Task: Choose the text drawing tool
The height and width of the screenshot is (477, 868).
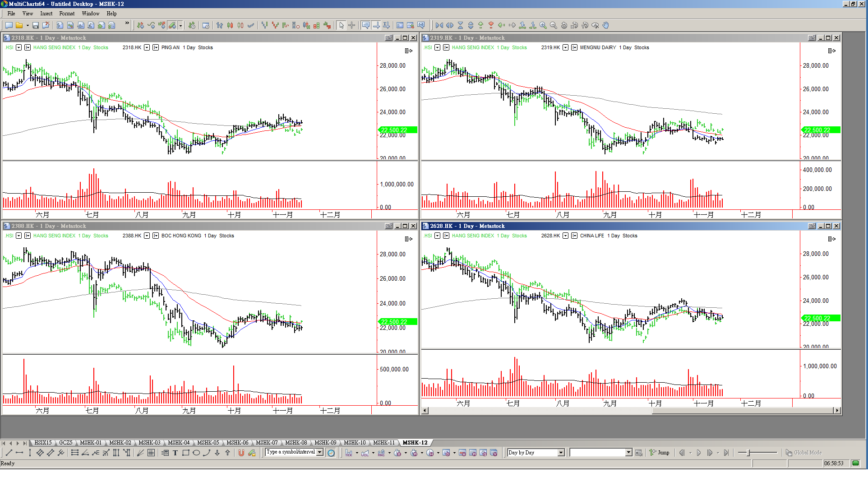Action: [x=175, y=453]
